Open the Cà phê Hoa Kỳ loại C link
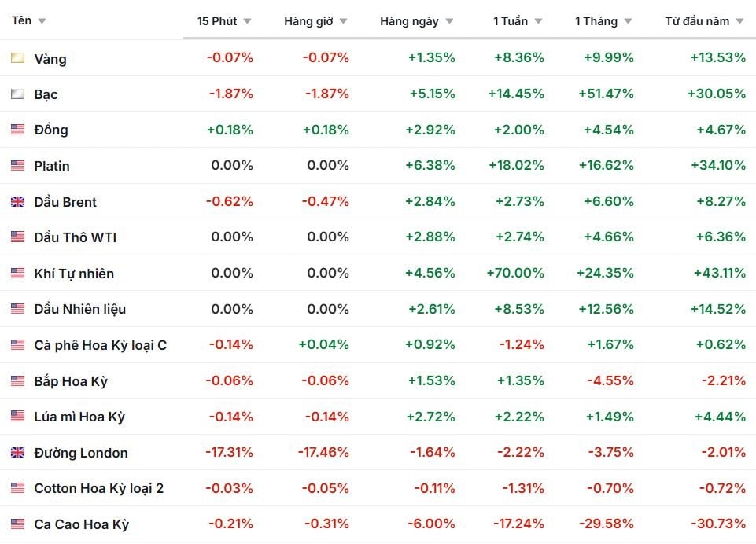The image size is (756, 544). click(100, 345)
